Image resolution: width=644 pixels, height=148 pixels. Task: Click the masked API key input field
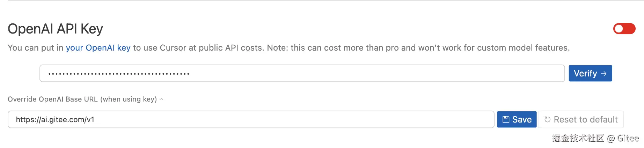302,73
